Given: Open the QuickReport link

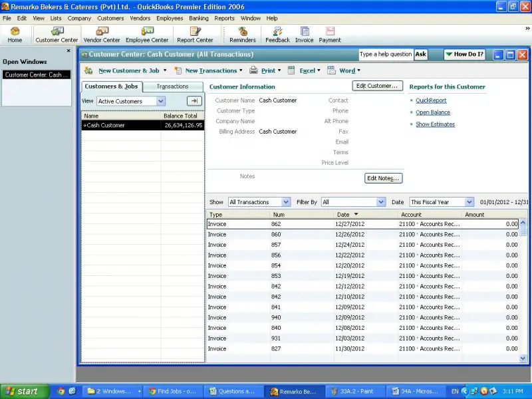Looking at the screenshot, I should coord(431,100).
